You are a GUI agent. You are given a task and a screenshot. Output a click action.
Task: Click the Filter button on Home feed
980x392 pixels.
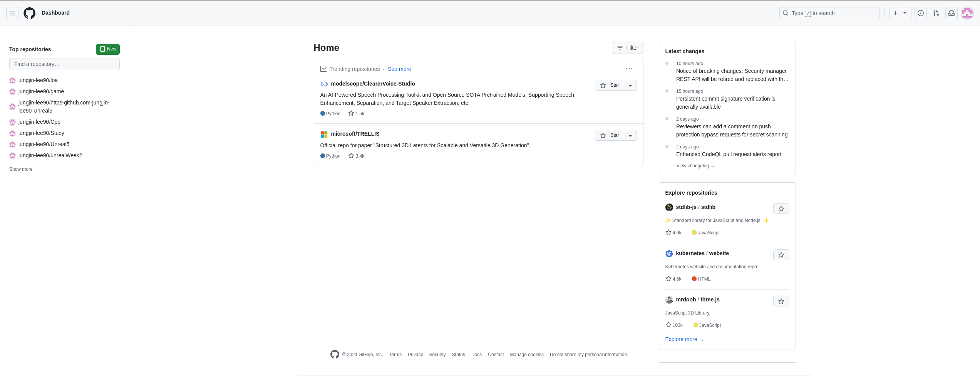[x=628, y=48]
